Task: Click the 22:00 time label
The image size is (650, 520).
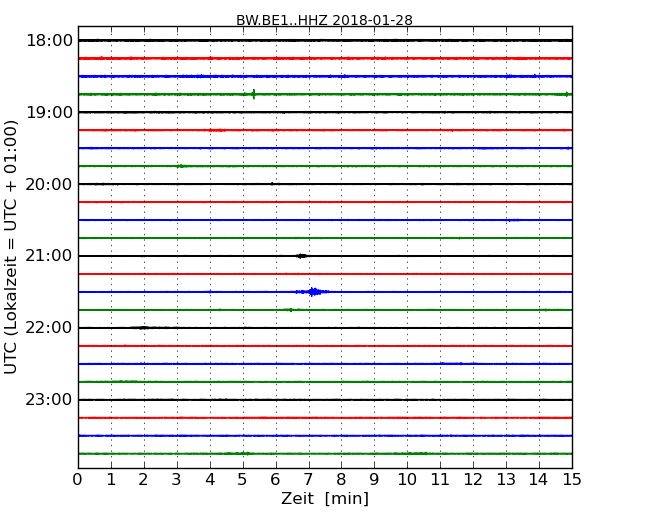Action: point(49,328)
